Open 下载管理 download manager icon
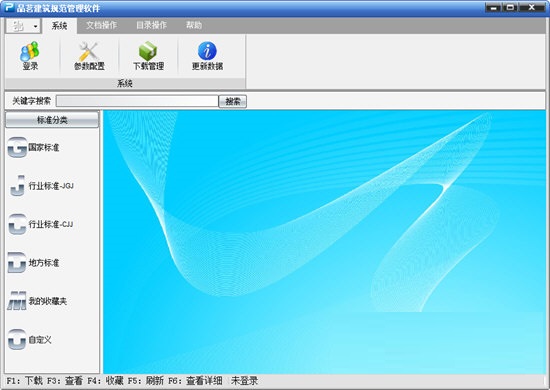The height and width of the screenshot is (390, 550). coord(148,51)
